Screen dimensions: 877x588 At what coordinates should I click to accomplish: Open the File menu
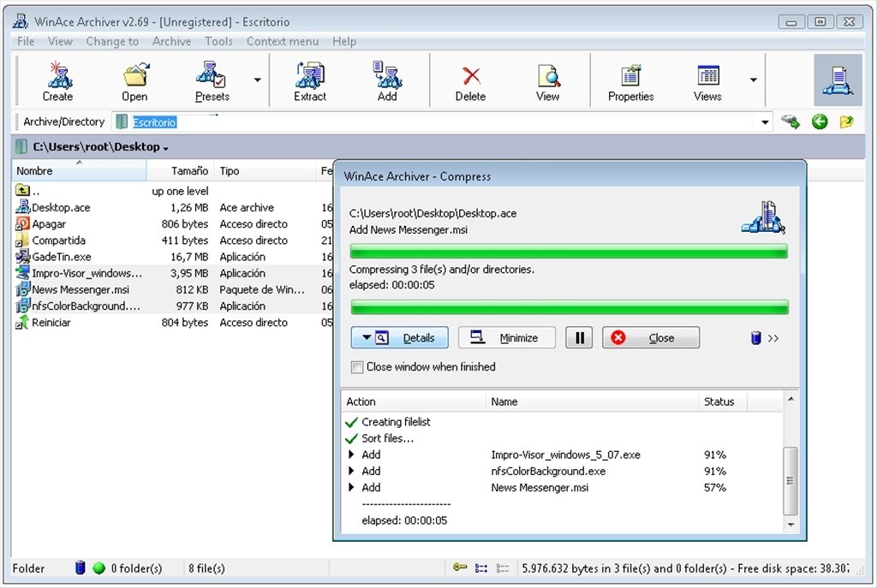coord(26,41)
